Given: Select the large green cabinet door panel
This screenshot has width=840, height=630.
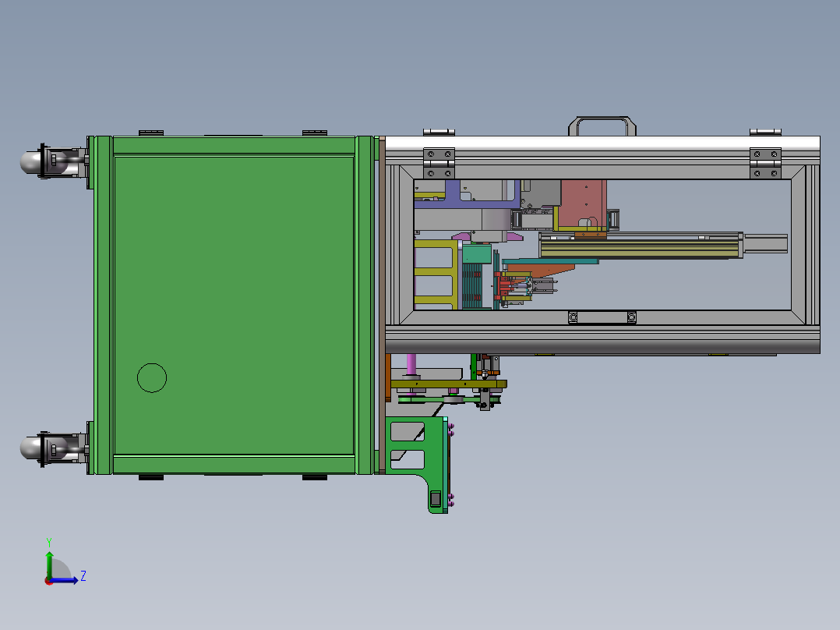Looking at the screenshot, I should point(234,306).
